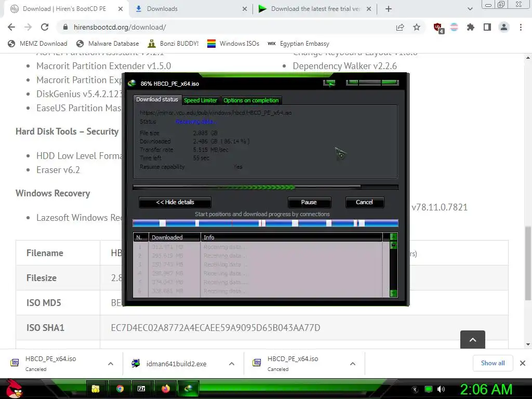Open the Malware Database bookmark
This screenshot has width=532, height=399.
pos(108,44)
